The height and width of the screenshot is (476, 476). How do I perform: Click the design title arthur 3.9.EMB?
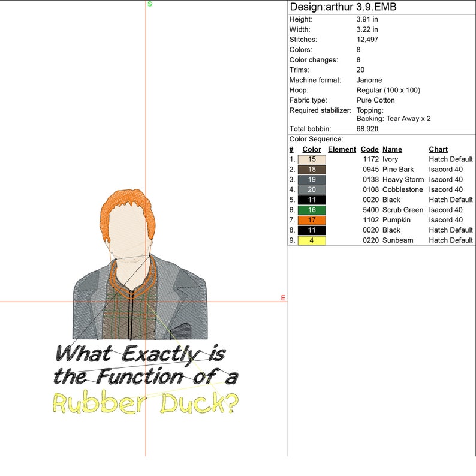click(x=343, y=7)
